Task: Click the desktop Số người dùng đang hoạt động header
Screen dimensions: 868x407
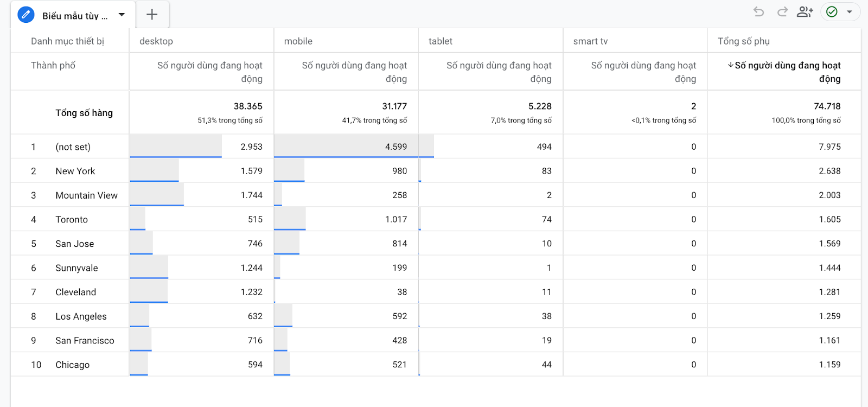Action: coord(210,72)
